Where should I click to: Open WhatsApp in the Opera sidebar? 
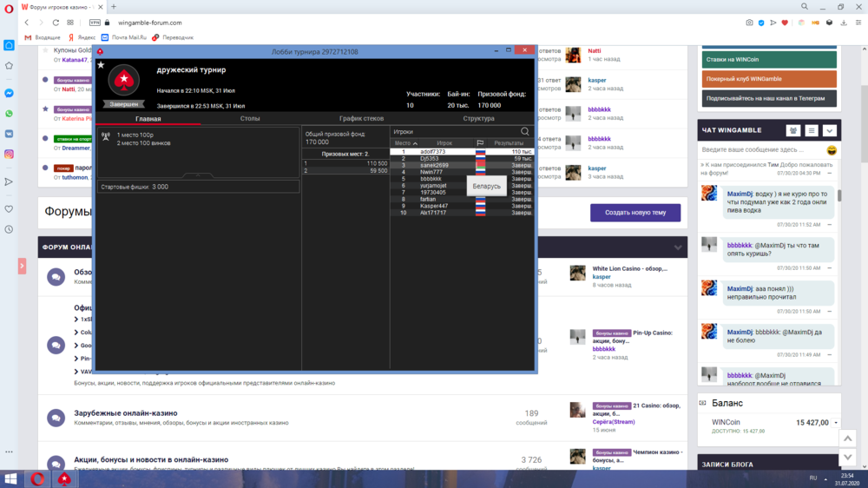coord(9,113)
